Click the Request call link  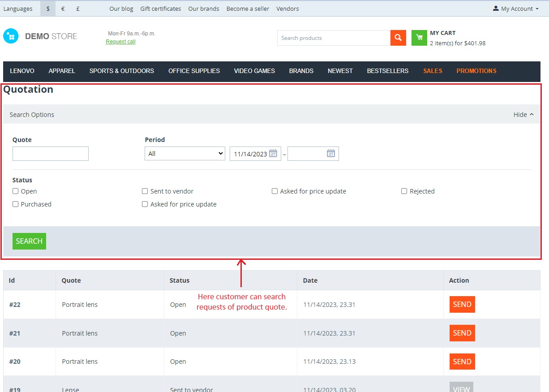tap(120, 42)
